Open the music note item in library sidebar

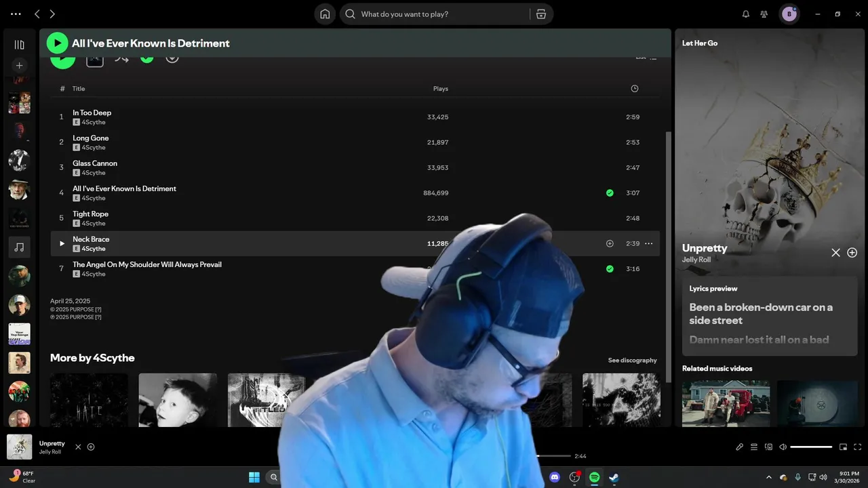[19, 247]
